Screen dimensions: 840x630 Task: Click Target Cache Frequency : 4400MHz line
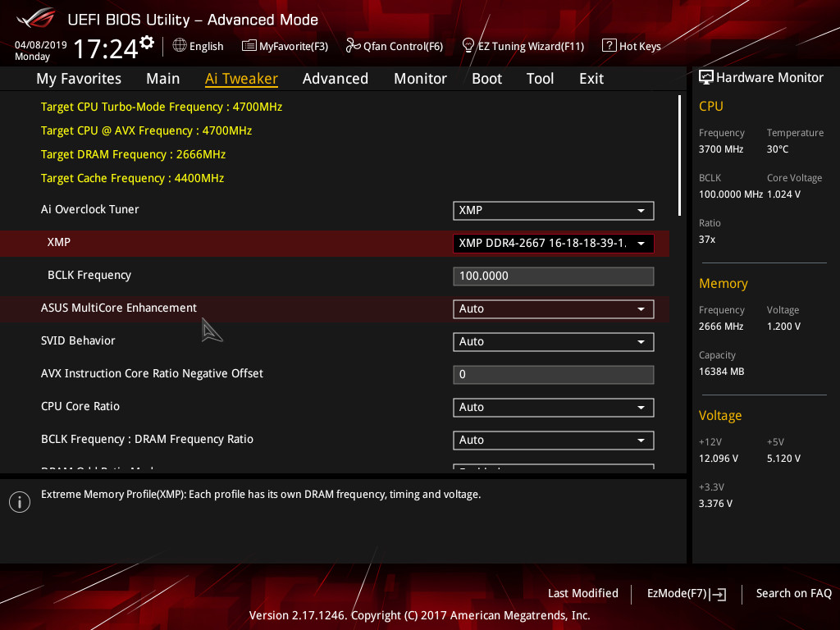[x=132, y=178]
